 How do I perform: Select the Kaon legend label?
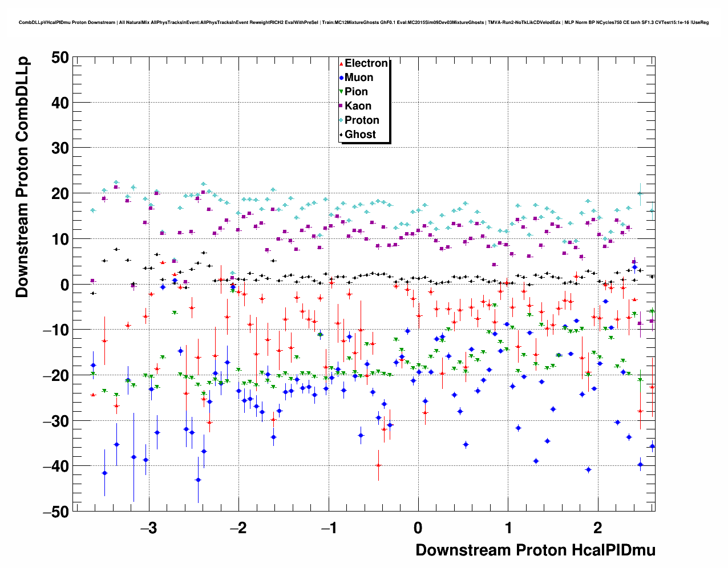pos(358,106)
